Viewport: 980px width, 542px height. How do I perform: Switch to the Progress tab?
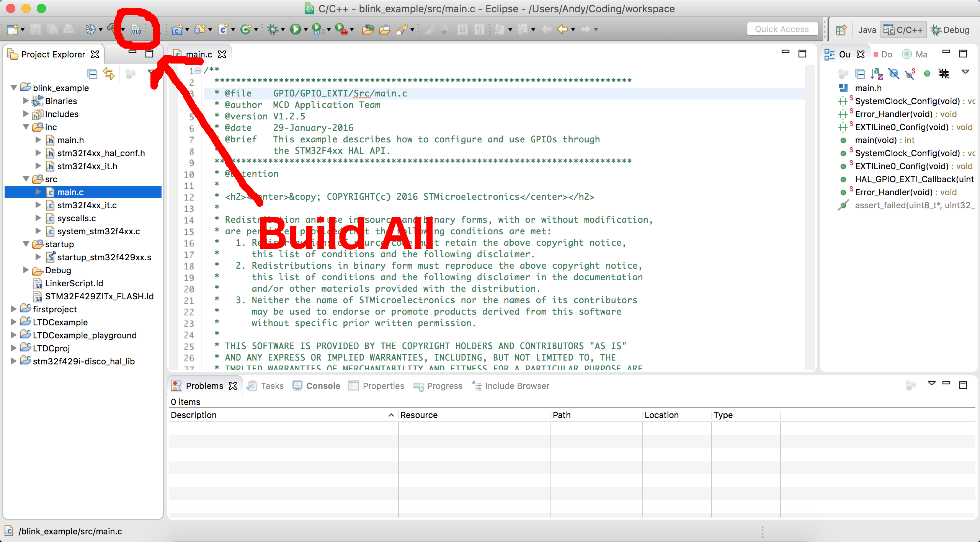438,386
